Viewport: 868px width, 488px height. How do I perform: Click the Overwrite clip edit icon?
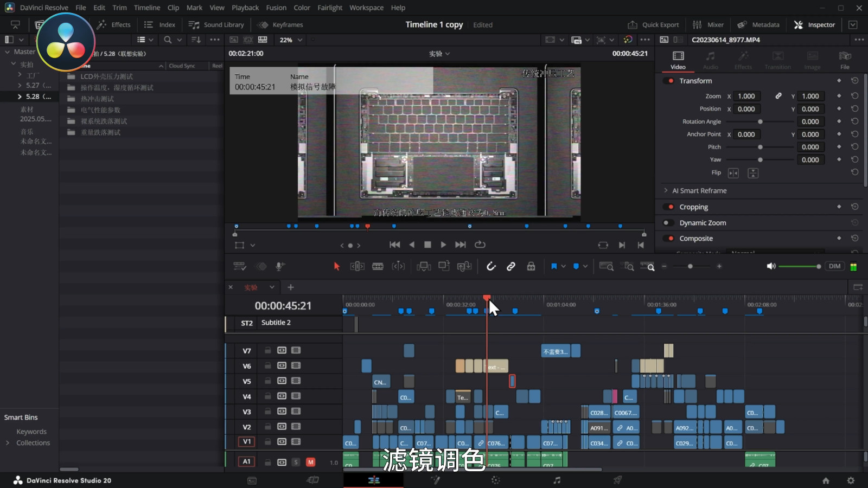pyautogui.click(x=444, y=266)
